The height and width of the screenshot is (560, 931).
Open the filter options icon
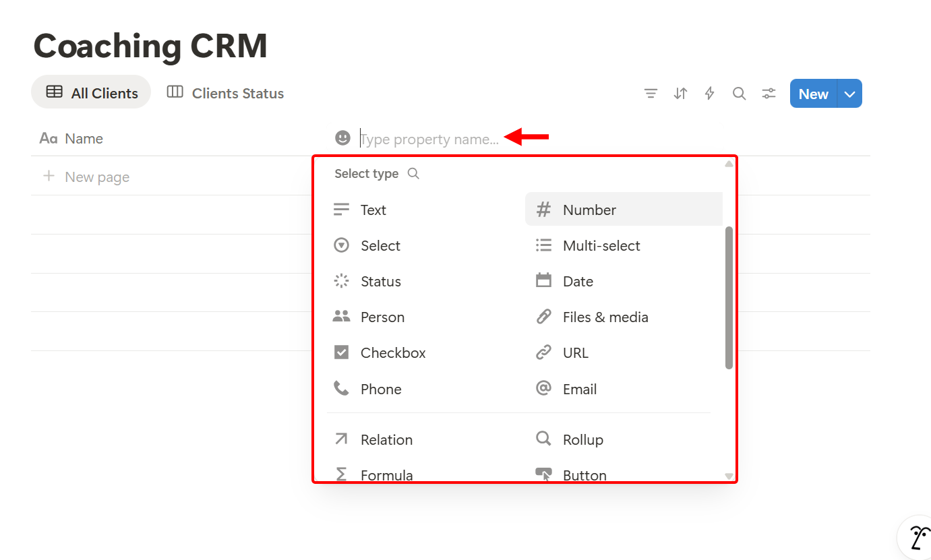tap(651, 93)
